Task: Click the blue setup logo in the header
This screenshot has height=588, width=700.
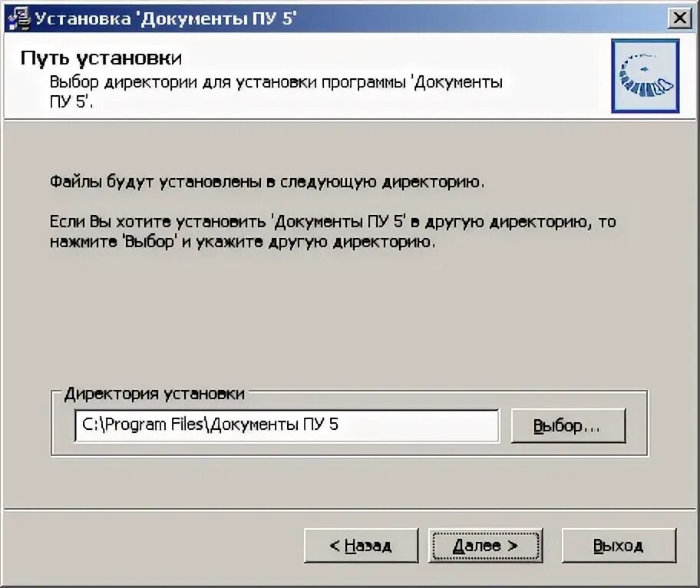Action: [x=645, y=76]
